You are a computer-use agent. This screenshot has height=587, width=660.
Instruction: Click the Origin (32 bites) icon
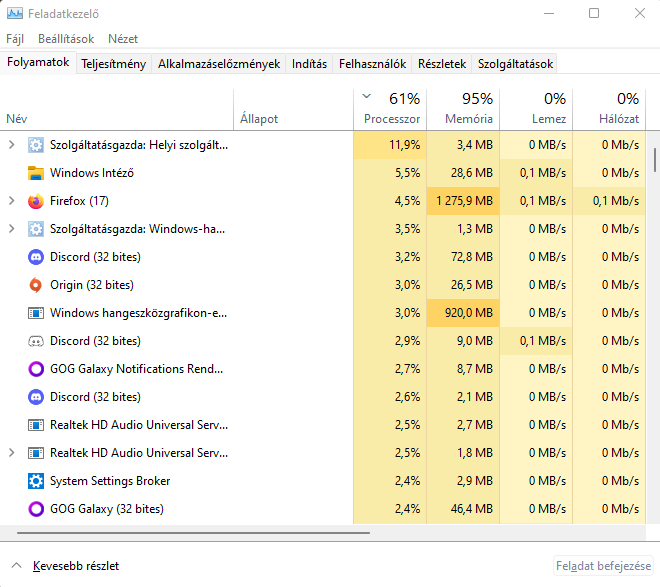click(x=36, y=285)
